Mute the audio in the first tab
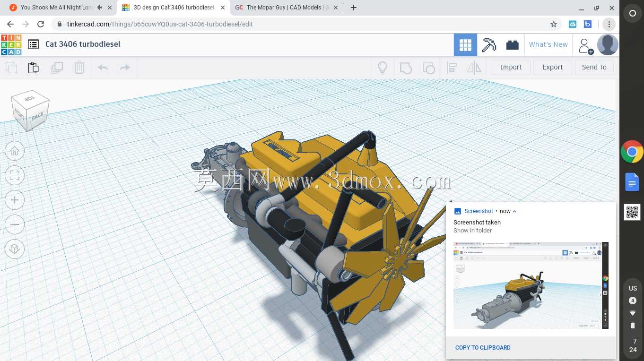 point(99,8)
